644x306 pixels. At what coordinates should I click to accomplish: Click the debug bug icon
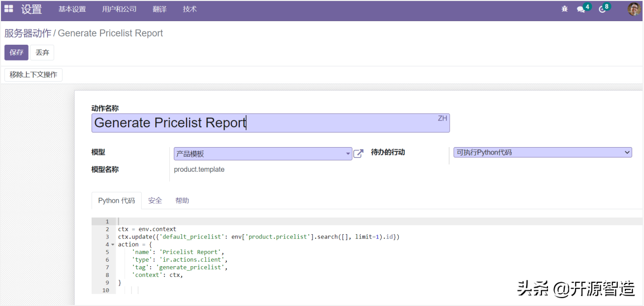(x=564, y=9)
